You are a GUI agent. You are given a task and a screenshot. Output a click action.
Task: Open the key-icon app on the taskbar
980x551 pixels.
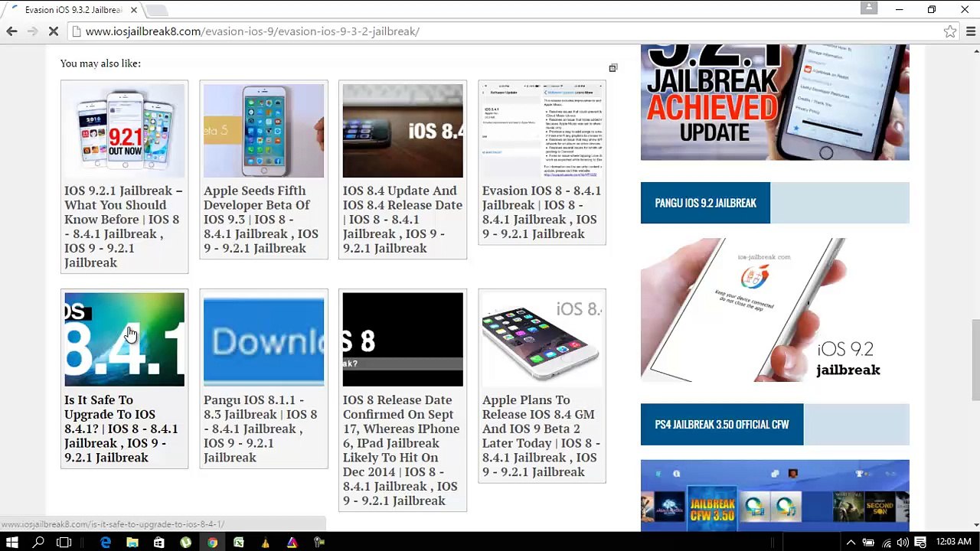tap(318, 542)
